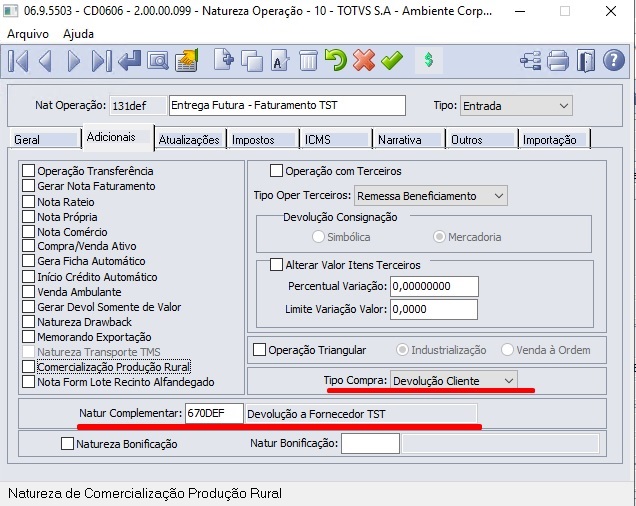
Task: Switch to the Atualizações tab
Action: pyautogui.click(x=189, y=140)
